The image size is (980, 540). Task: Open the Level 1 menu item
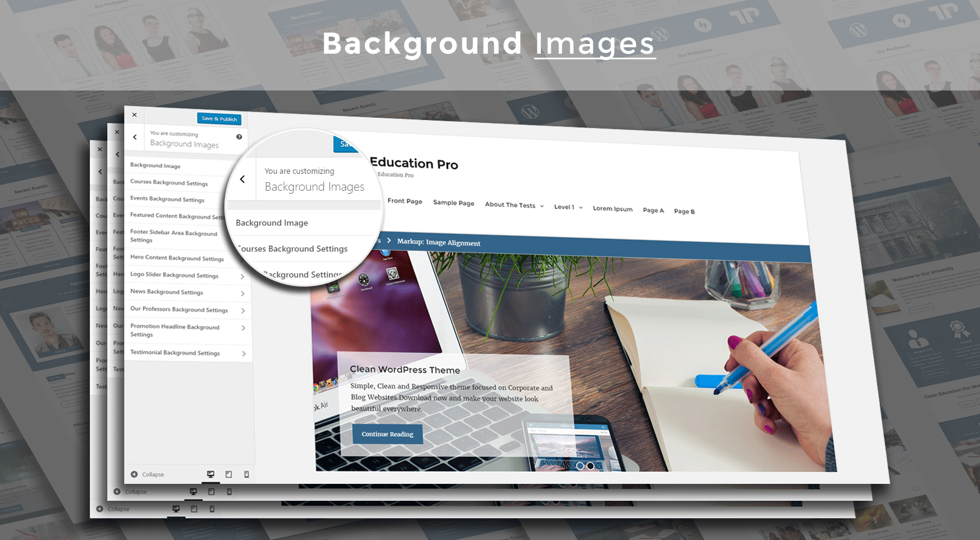(564, 207)
